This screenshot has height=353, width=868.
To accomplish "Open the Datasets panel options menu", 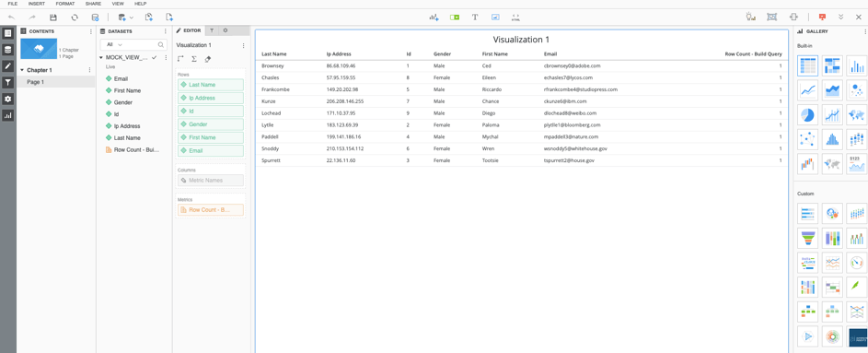I will 166,31.
